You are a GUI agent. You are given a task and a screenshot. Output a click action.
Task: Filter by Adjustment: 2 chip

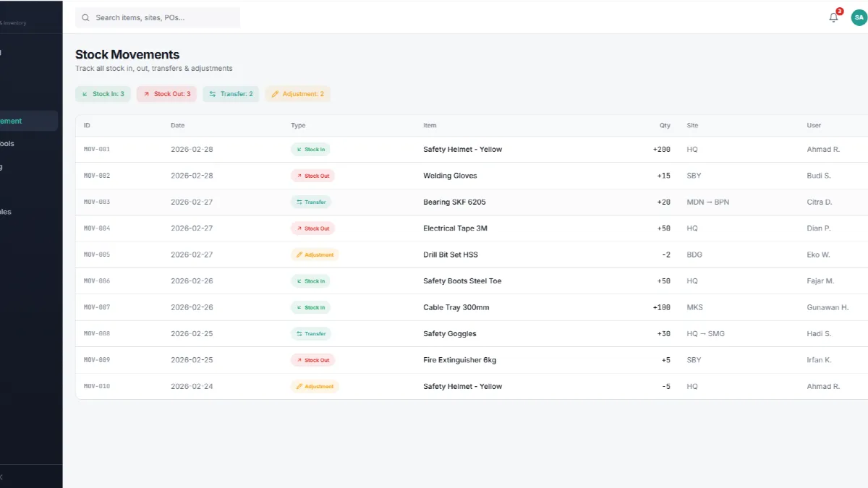coord(297,94)
